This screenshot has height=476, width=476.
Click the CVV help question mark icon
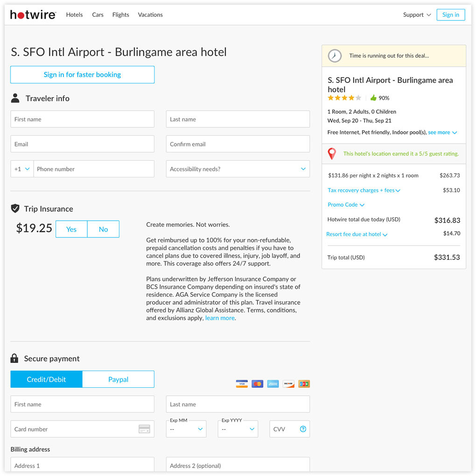click(303, 429)
